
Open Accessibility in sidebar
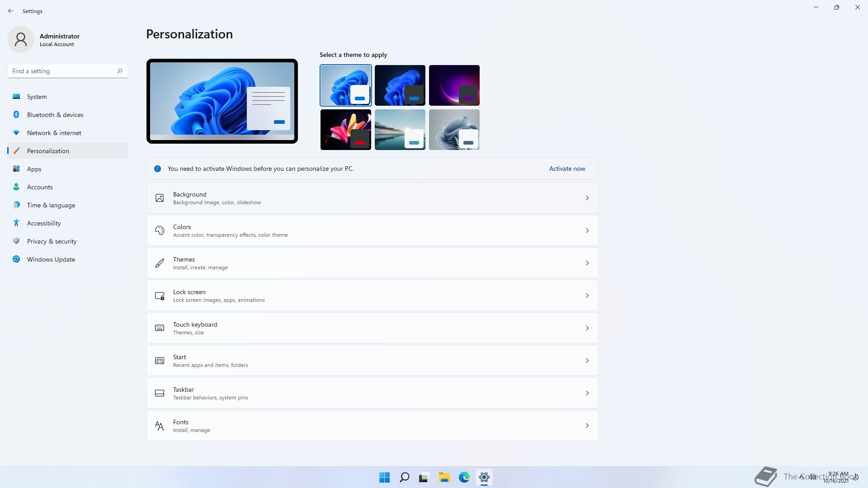point(68,223)
